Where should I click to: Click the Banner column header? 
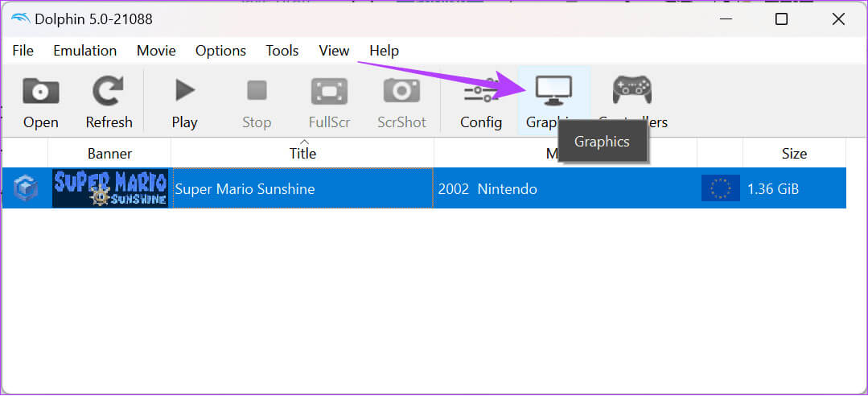(109, 153)
